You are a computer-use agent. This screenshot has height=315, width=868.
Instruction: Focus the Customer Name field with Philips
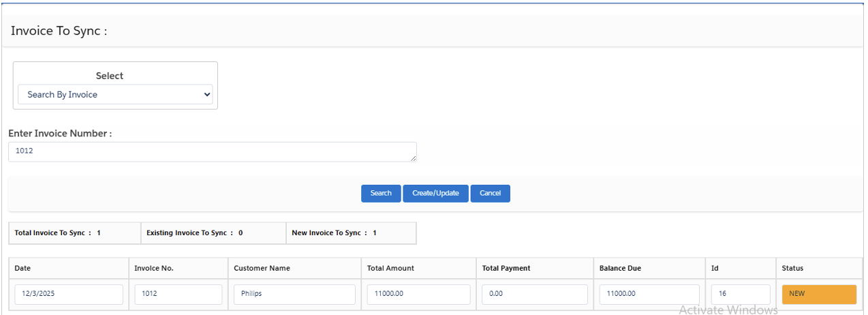point(294,294)
